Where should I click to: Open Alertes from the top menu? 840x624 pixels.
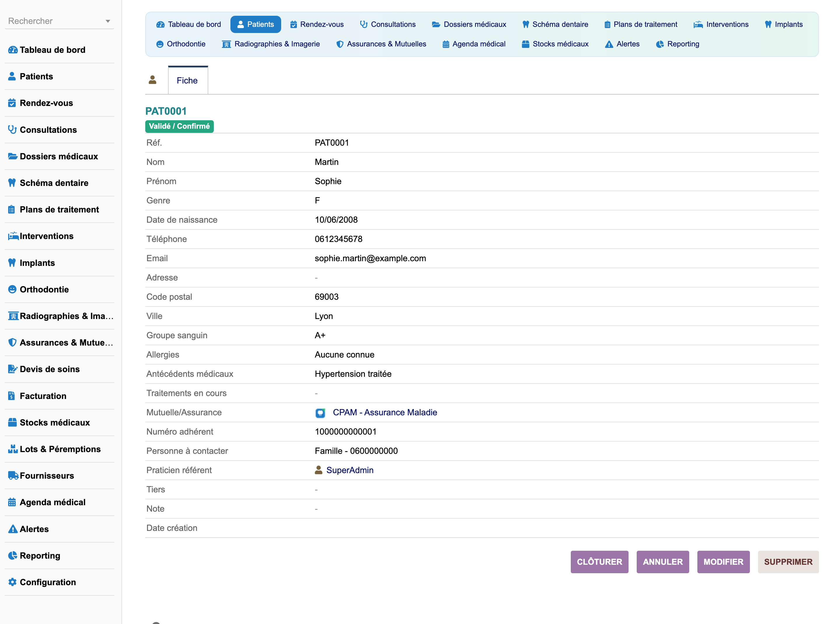(622, 44)
